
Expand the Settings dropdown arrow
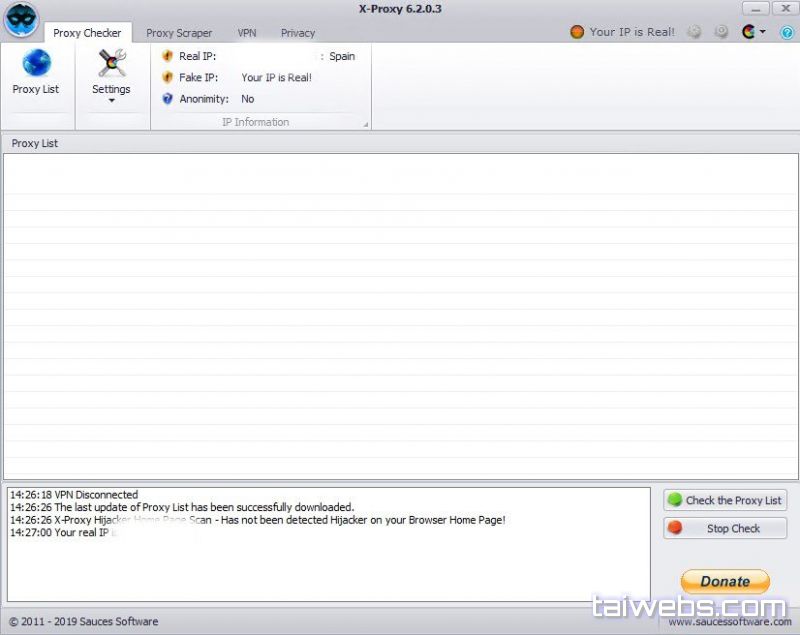pyautogui.click(x=111, y=101)
